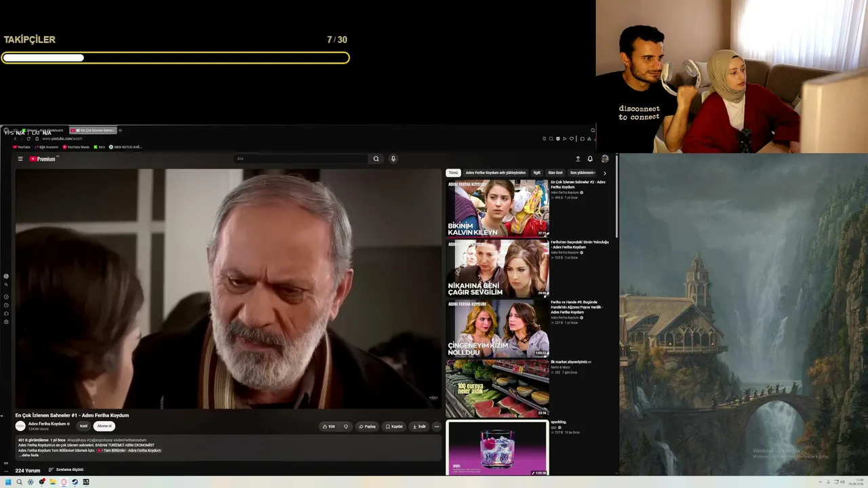Go back in the browser
The width and height of the screenshot is (868, 488).
[15, 138]
